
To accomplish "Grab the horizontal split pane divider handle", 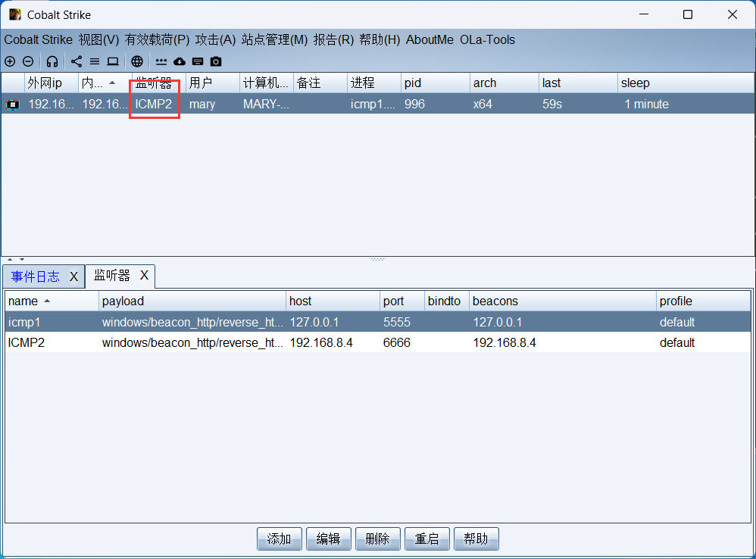I will click(377, 259).
